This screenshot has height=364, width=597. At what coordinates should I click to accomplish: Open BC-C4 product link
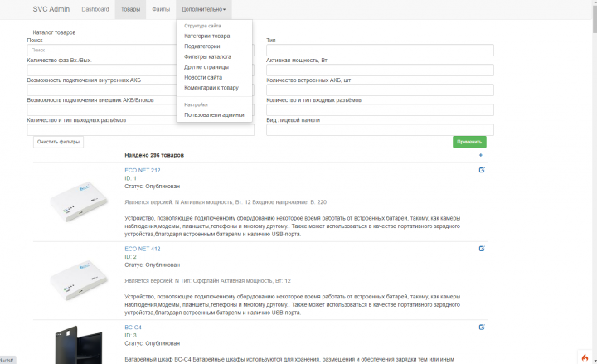(133, 327)
